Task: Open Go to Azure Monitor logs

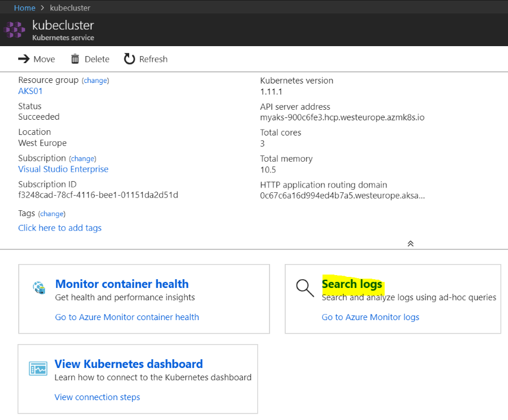Action: tap(370, 317)
